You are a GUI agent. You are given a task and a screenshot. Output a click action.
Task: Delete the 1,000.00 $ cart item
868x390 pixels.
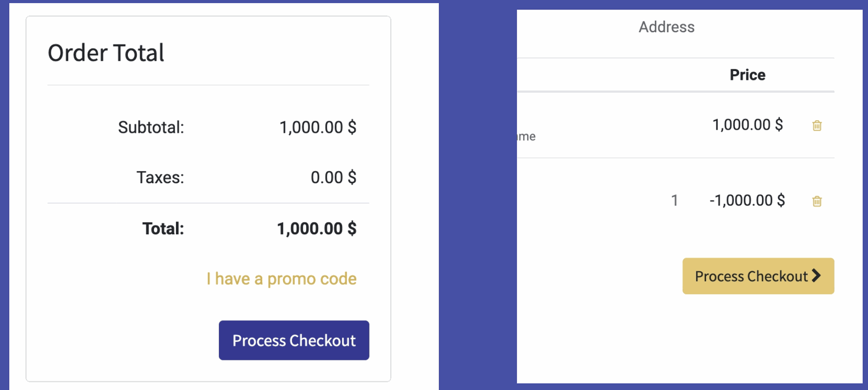(816, 125)
